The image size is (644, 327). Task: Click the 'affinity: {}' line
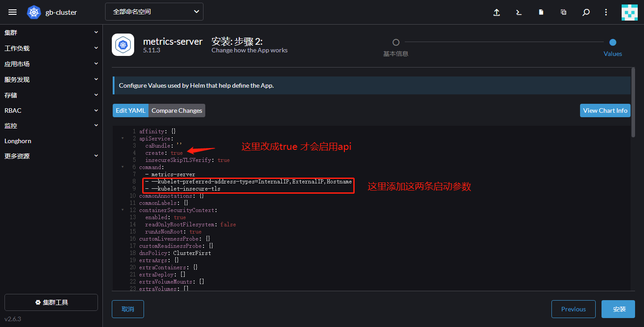[157, 132]
